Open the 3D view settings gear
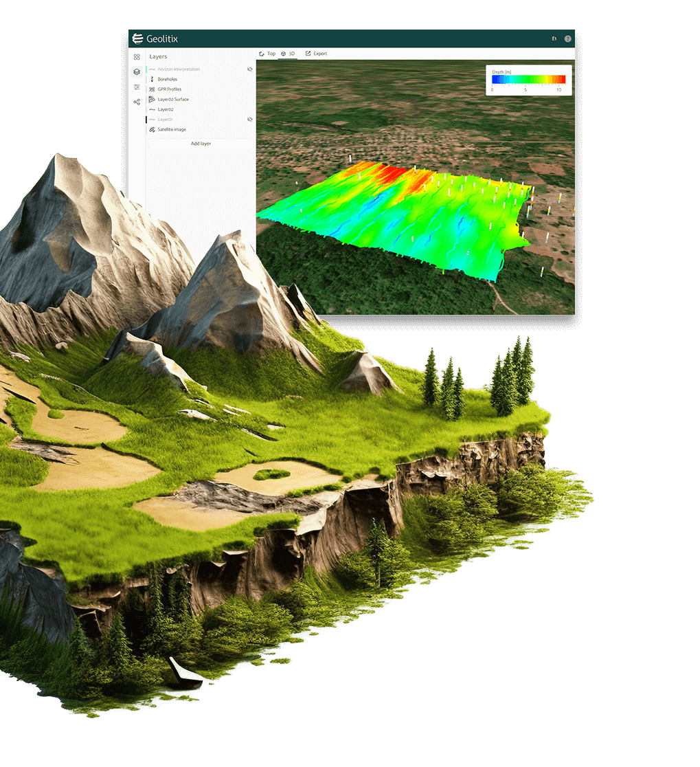The image size is (700, 767). 282,54
